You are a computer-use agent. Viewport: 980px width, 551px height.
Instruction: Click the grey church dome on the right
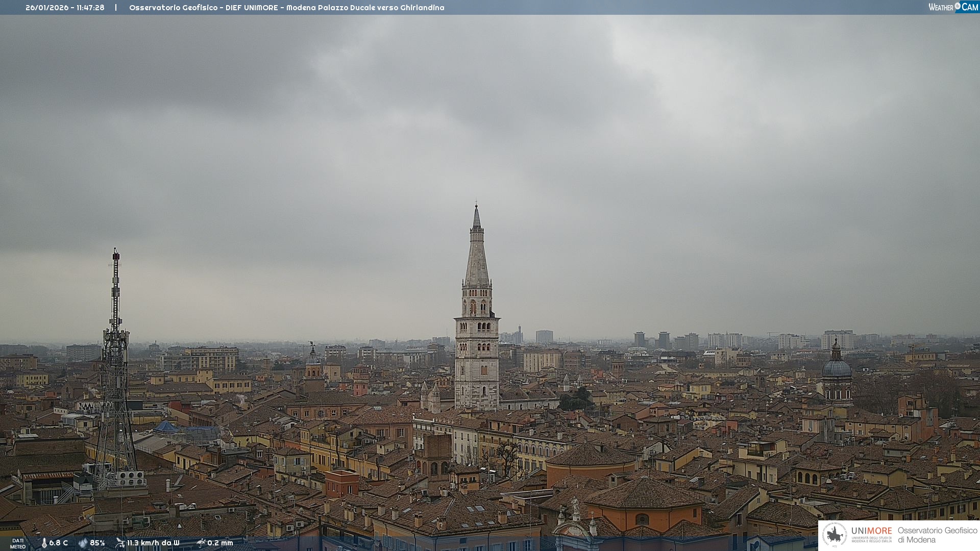(837, 367)
